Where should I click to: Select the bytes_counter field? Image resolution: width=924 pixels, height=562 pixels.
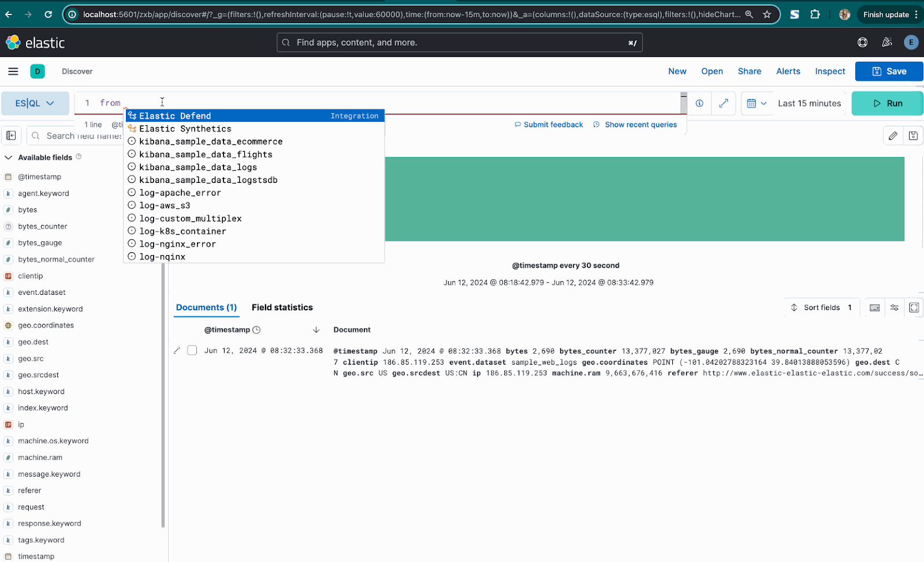42,226
